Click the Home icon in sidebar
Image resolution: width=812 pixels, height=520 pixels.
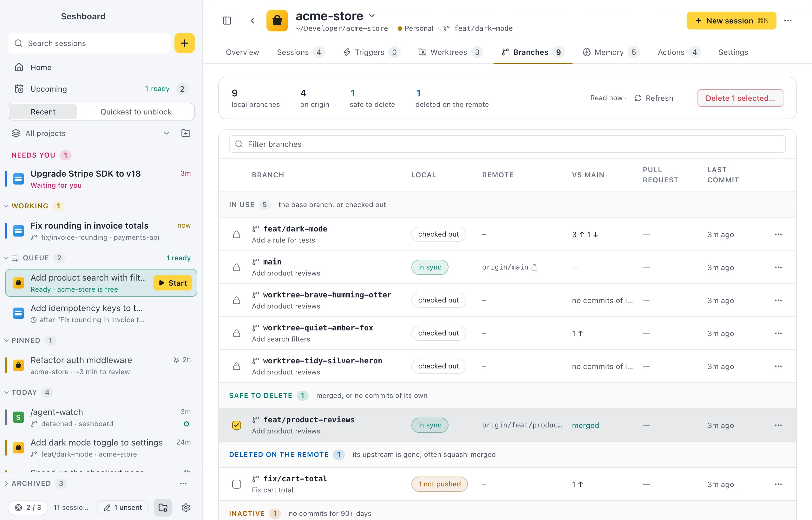(19, 67)
